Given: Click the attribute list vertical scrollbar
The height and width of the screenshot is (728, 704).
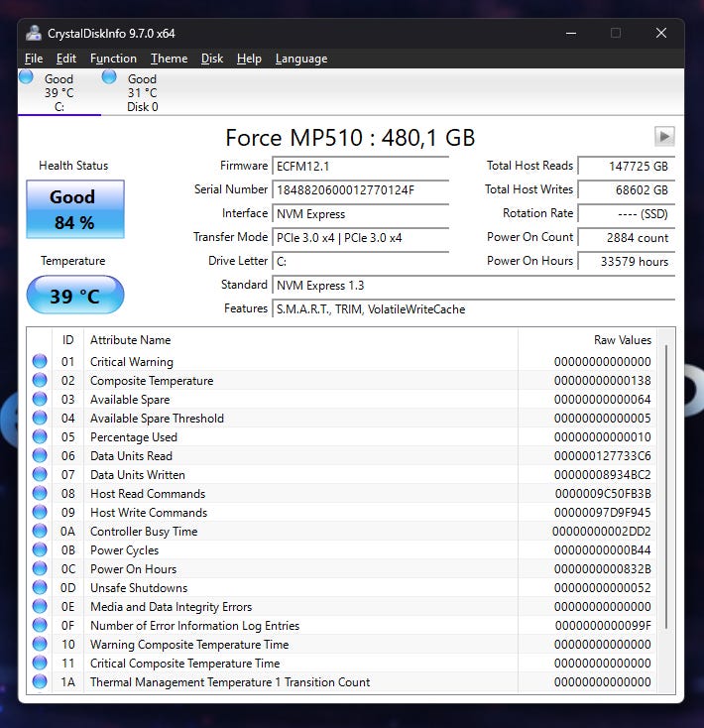Looking at the screenshot, I should [x=666, y=487].
